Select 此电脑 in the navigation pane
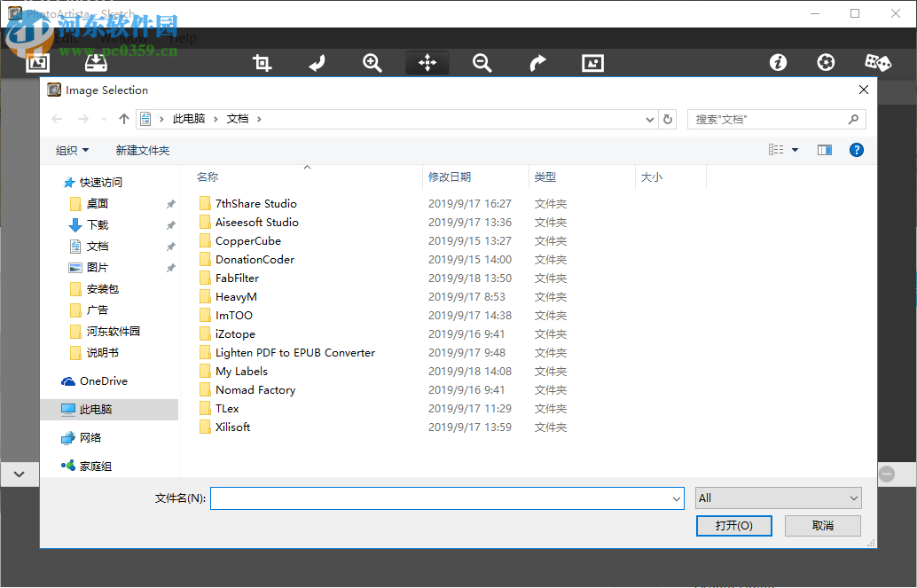This screenshot has height=588, width=917. (109, 410)
